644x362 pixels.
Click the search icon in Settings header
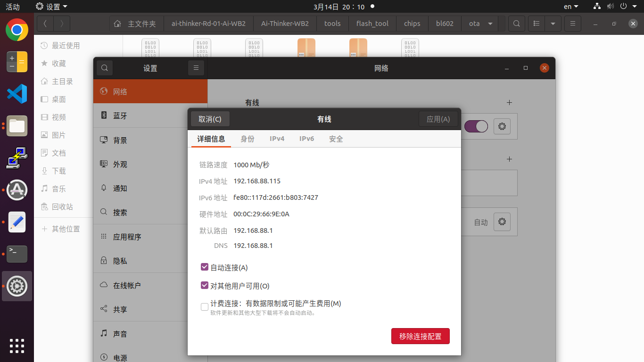pos(105,68)
